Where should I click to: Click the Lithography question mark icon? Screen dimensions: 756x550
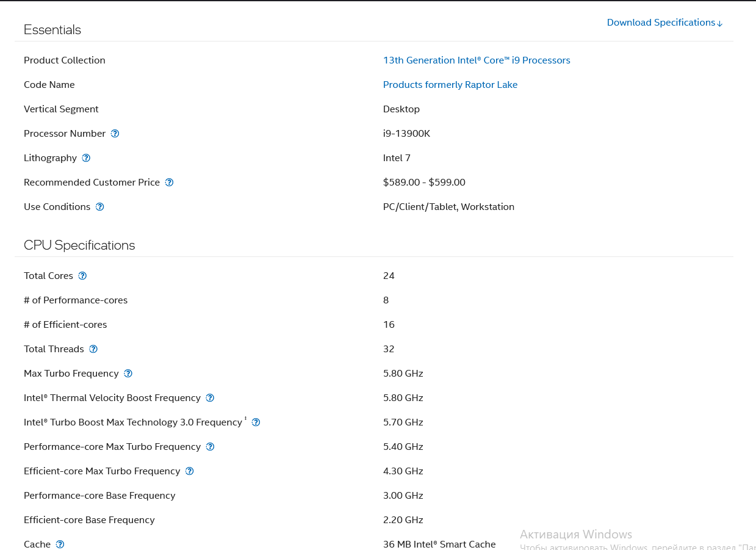click(x=86, y=158)
